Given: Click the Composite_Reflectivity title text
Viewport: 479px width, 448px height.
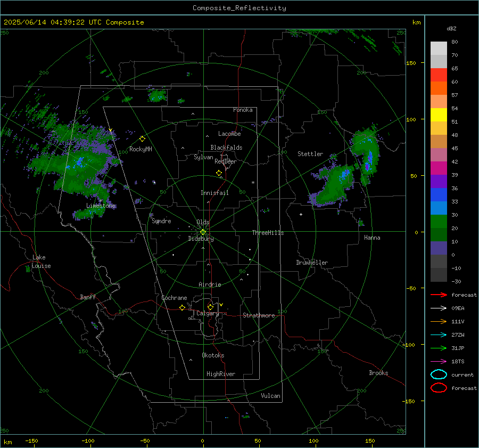Looking at the screenshot, I should click(239, 8).
